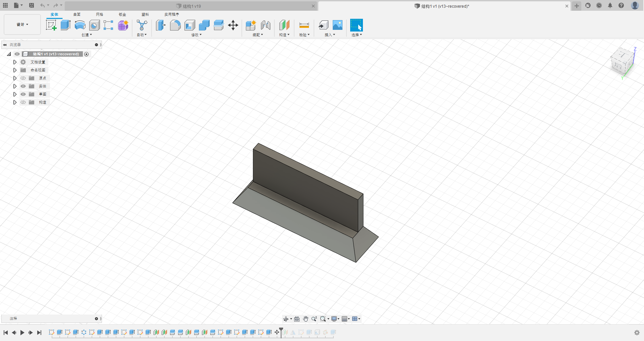
Task: Select the Combine tool
Action: point(204,25)
